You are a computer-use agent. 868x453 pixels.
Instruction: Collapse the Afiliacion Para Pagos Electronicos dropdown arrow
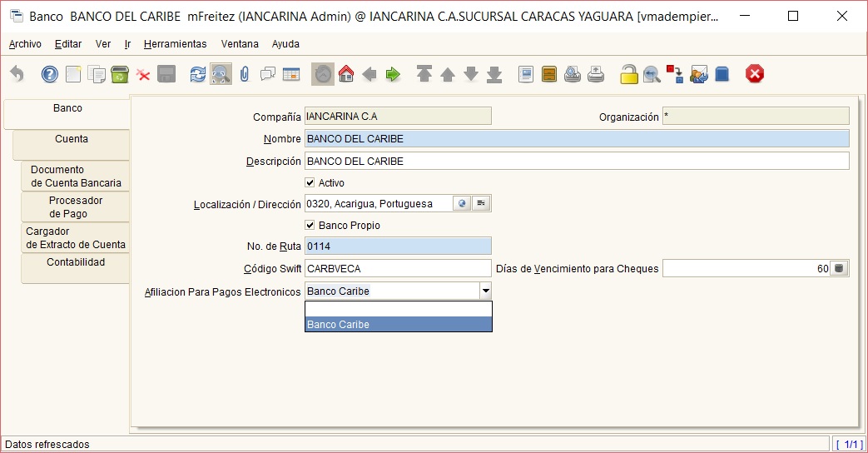pyautogui.click(x=485, y=291)
